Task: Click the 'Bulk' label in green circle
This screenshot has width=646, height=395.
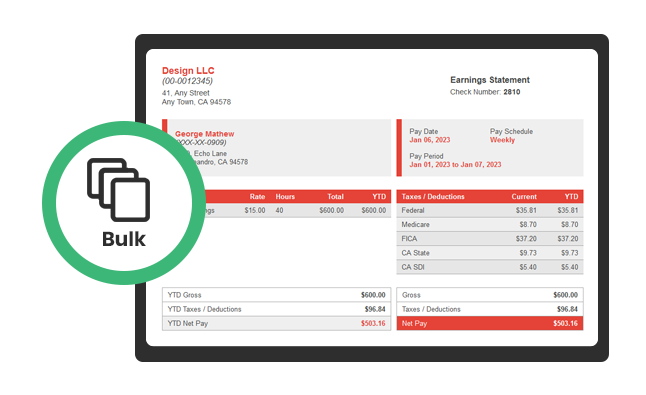Action: pyautogui.click(x=124, y=239)
